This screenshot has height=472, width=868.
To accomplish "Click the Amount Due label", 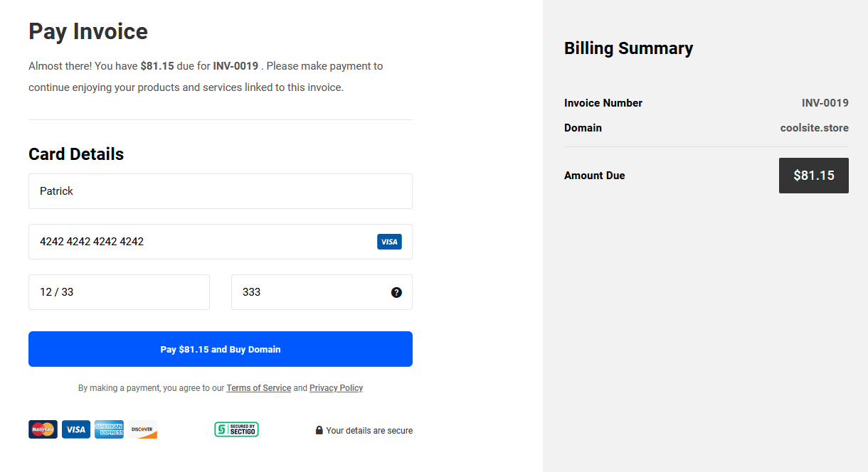I will (595, 176).
